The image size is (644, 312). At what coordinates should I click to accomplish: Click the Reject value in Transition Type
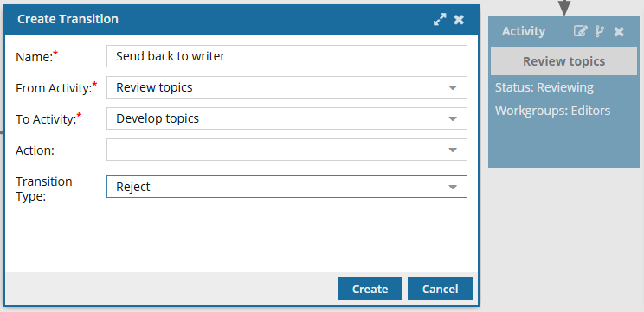(x=133, y=187)
